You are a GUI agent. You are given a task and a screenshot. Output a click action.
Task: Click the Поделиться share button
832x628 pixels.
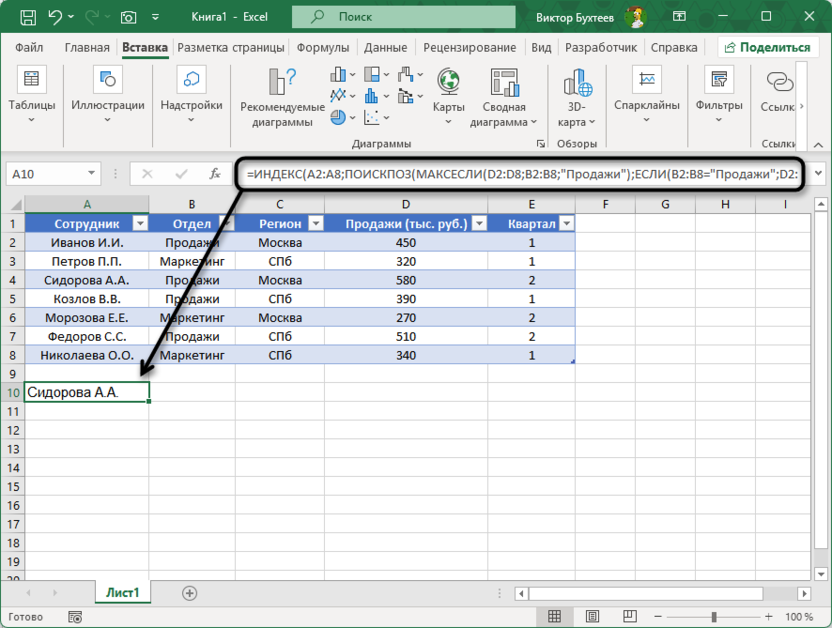[x=767, y=47]
